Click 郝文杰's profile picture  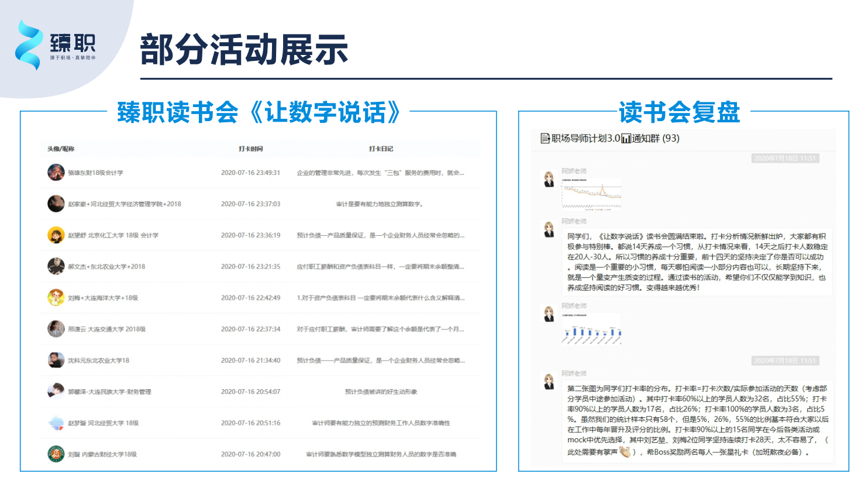coord(56,266)
